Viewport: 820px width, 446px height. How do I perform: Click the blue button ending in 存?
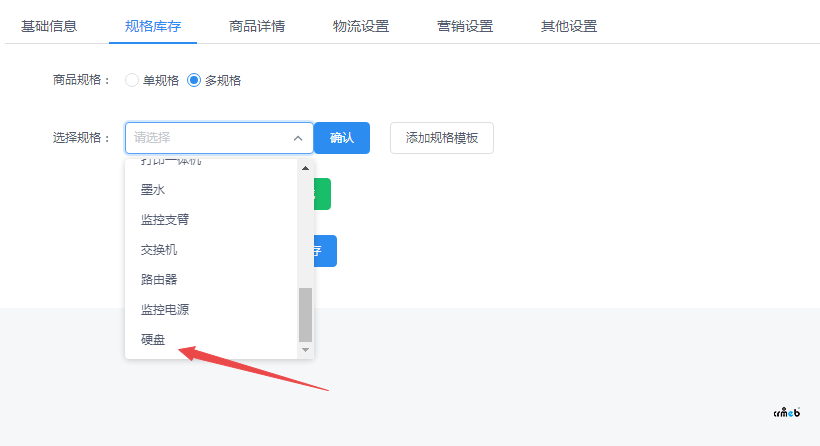coord(325,251)
